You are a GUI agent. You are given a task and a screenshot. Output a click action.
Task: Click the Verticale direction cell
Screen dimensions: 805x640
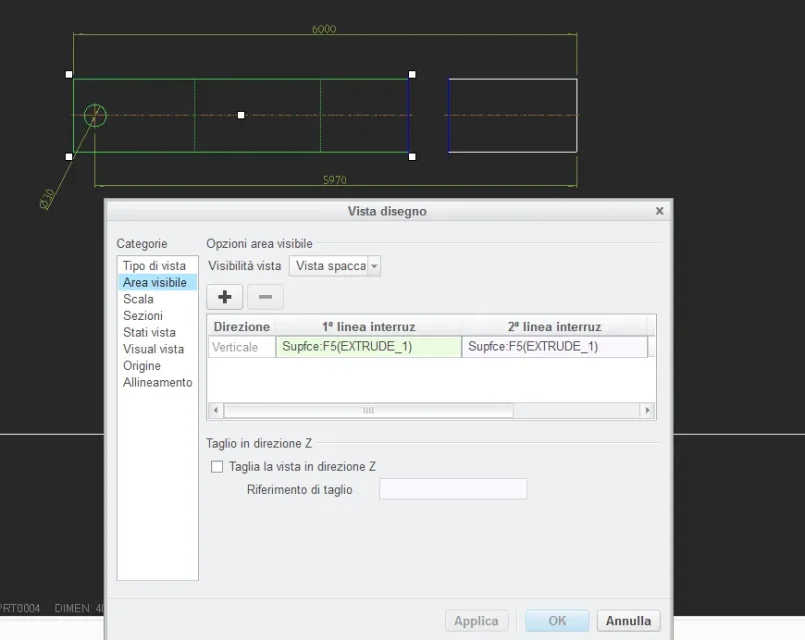click(x=241, y=347)
